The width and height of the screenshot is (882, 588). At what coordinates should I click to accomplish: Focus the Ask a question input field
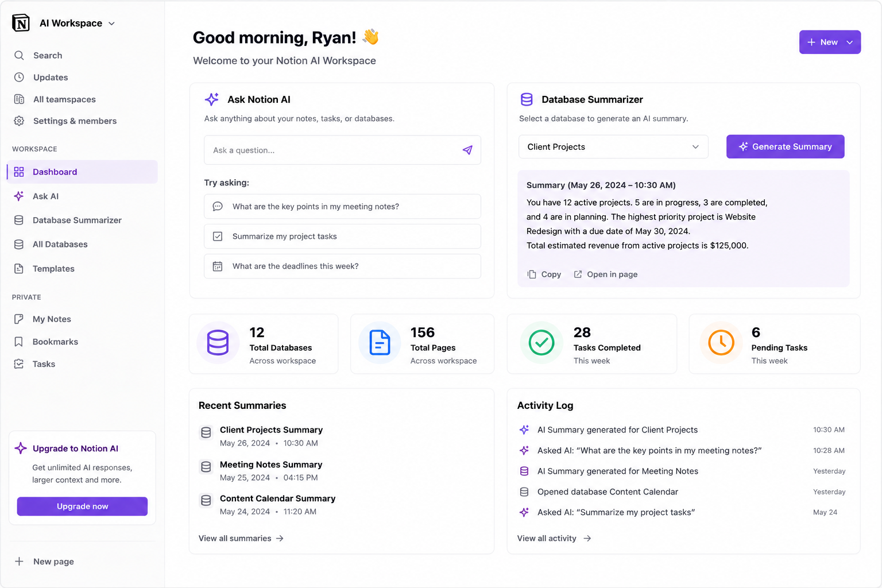pyautogui.click(x=342, y=150)
